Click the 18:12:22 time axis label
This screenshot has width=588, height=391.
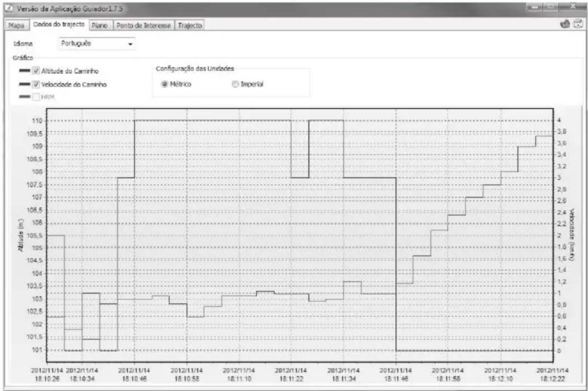(552, 375)
